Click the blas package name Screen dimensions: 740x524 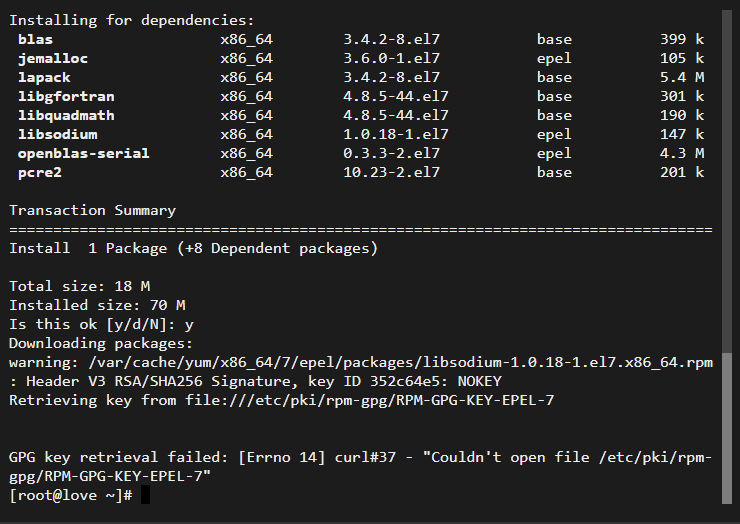[35, 39]
